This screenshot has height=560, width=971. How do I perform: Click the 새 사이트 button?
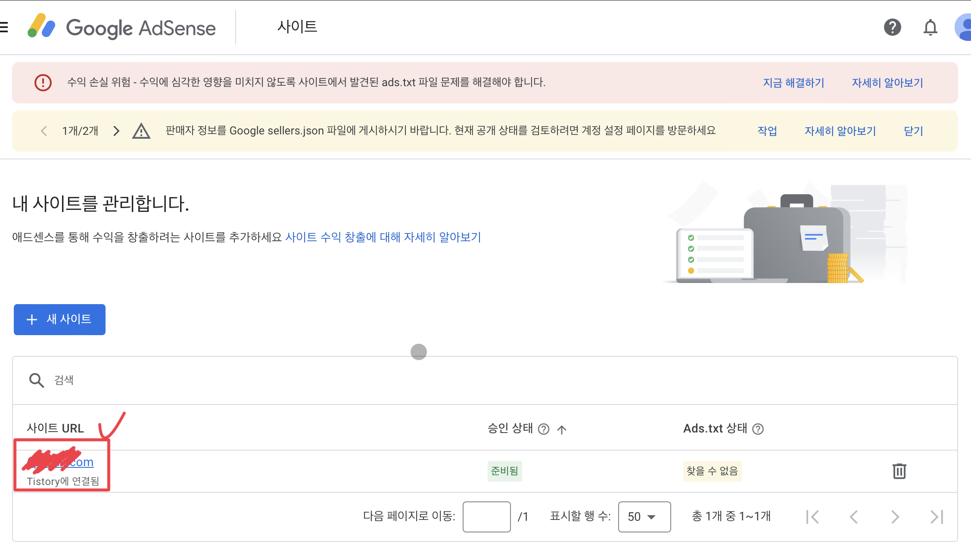[59, 319]
